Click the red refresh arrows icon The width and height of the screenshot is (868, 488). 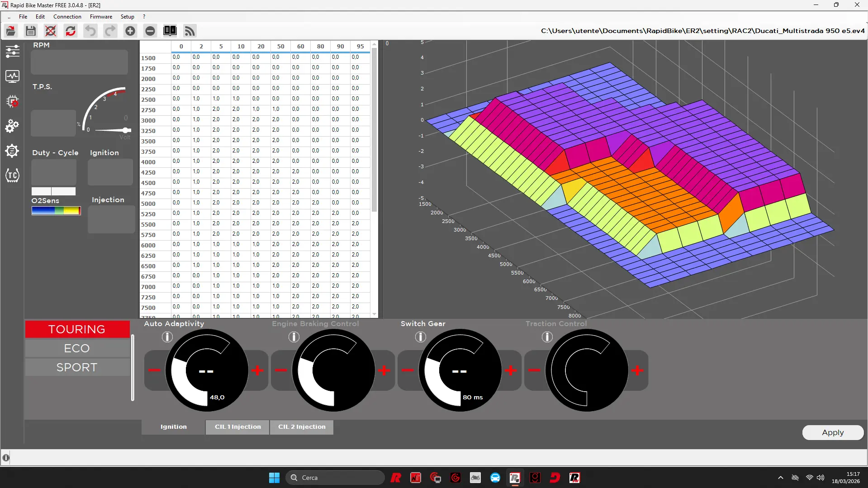coord(71,31)
